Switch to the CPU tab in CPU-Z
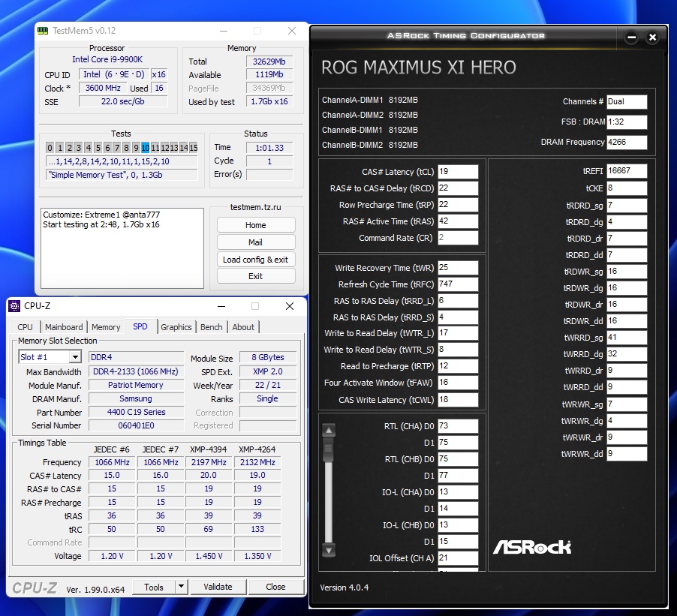The width and height of the screenshot is (677, 616). coord(25,327)
